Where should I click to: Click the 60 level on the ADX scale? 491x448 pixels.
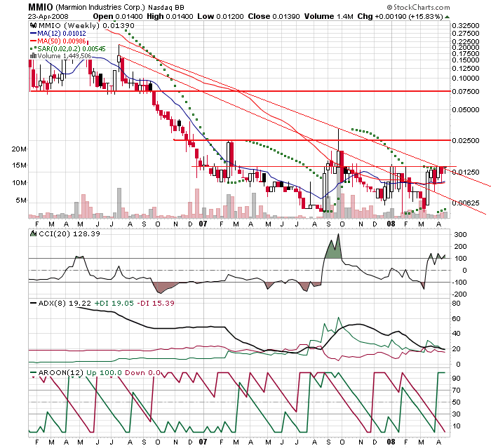click(x=456, y=319)
